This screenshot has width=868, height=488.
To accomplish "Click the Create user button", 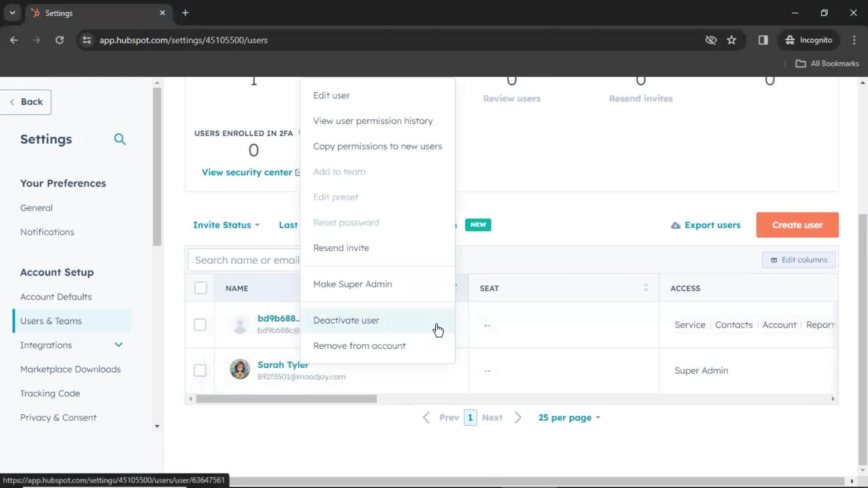I will click(797, 225).
